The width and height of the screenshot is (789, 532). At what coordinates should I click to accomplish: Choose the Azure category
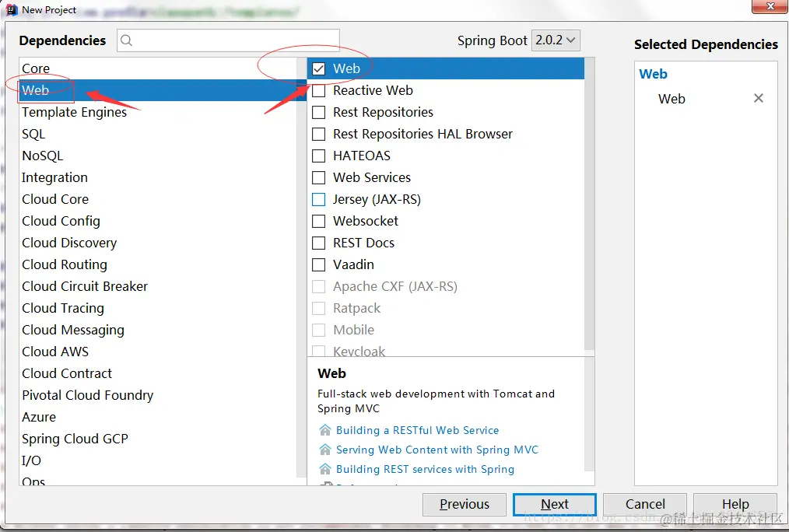(158, 417)
